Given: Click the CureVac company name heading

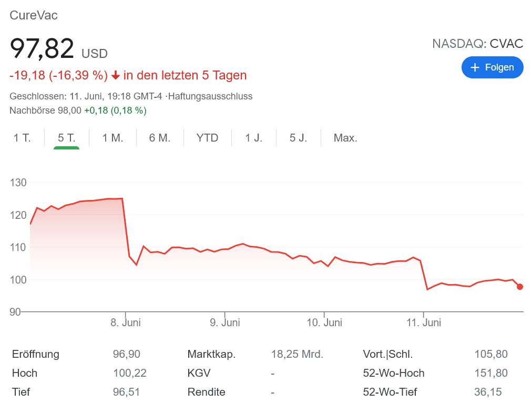Looking at the screenshot, I should (x=34, y=15).
